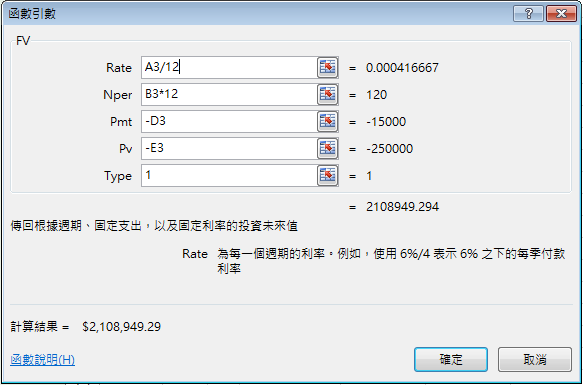Click the Rate argument description paragraph

391,261
